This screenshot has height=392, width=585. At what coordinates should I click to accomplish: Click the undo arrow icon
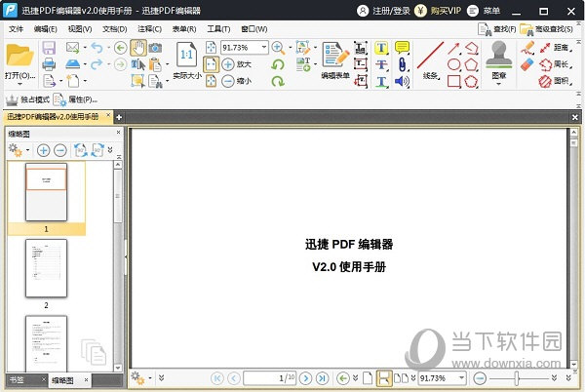pos(97,48)
